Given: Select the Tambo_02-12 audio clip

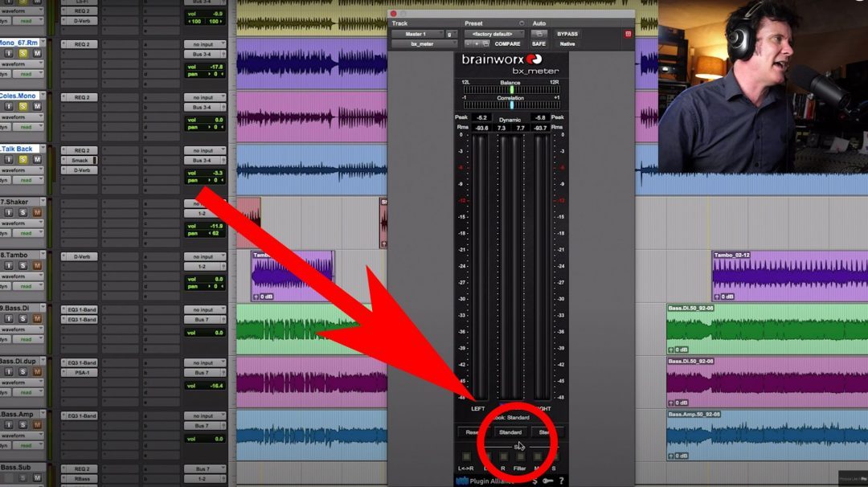Looking at the screenshot, I should coord(789,276).
